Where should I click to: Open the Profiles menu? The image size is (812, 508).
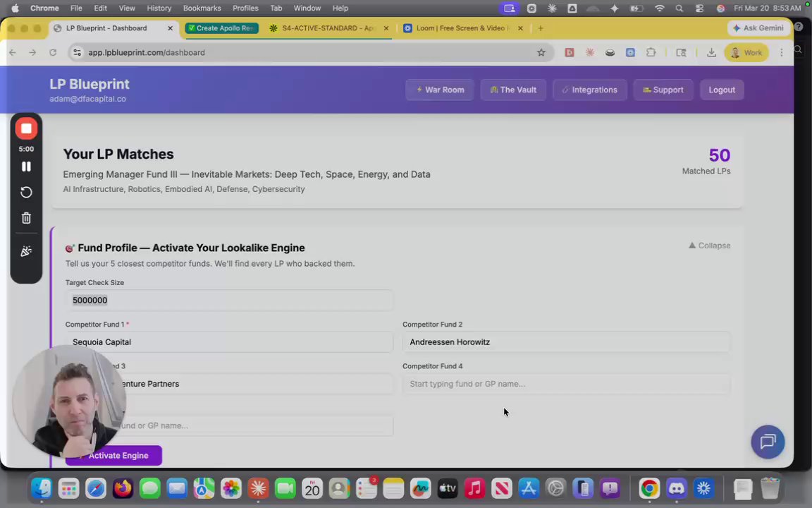[x=245, y=8]
